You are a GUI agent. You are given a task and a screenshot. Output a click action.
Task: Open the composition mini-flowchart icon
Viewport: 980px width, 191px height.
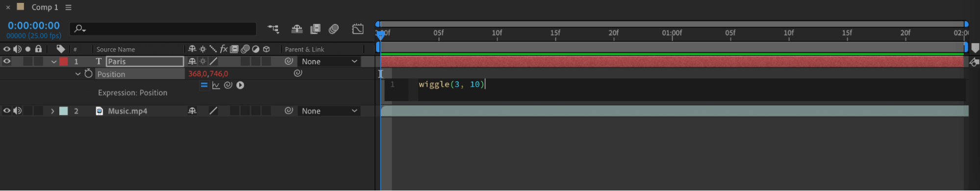coord(273,29)
